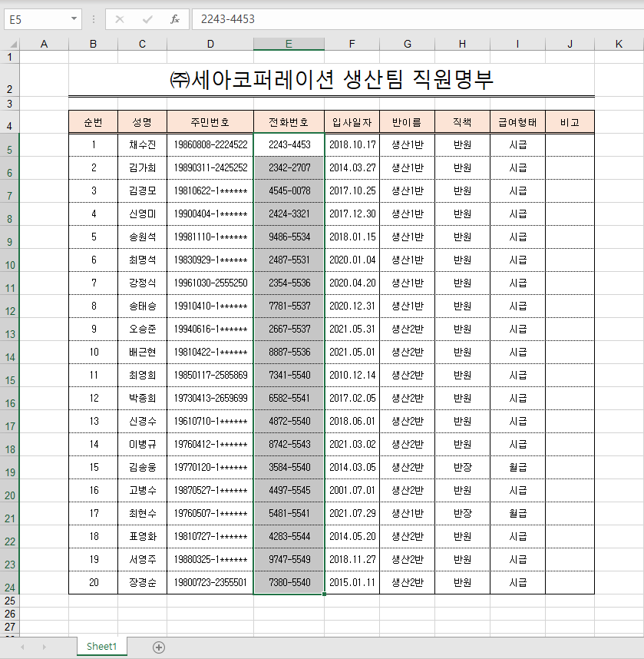Select date cell 2001.07.01

click(352, 491)
